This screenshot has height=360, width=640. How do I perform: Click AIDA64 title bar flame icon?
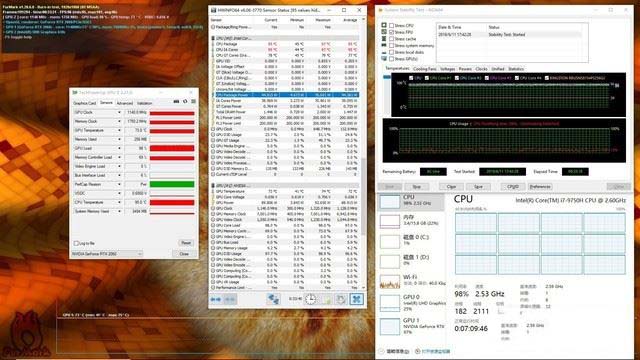coord(381,10)
